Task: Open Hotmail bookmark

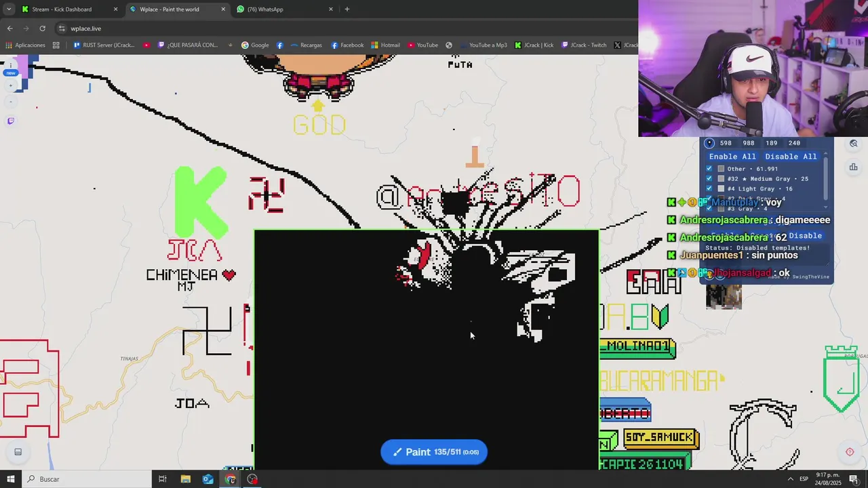Action: [385, 45]
